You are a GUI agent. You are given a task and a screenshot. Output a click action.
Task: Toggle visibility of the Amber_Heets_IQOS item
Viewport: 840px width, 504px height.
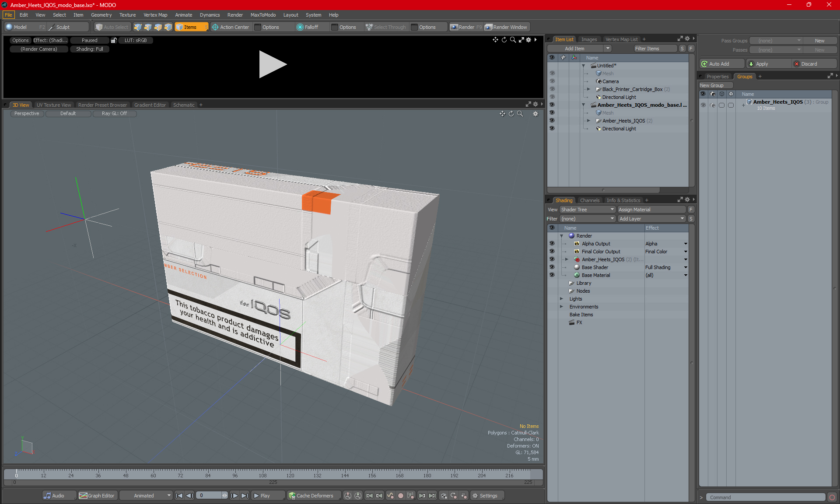552,121
